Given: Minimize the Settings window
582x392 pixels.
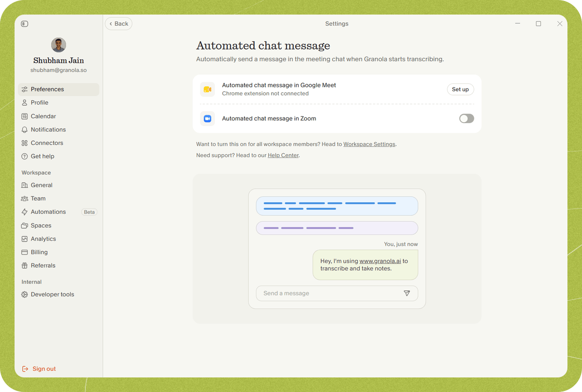Looking at the screenshot, I should 517,24.
